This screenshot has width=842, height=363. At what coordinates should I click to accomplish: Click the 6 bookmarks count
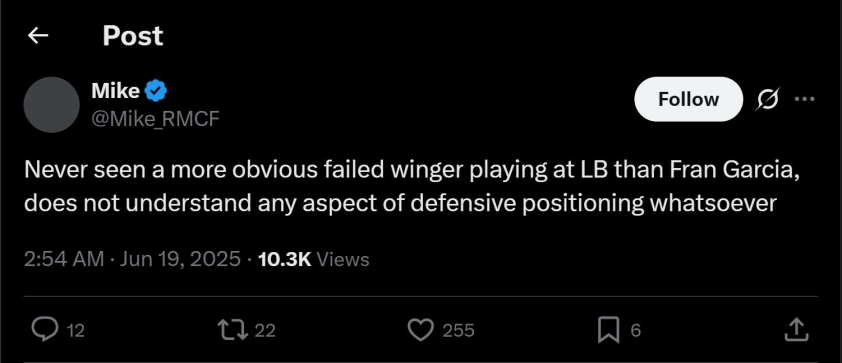coord(636,331)
